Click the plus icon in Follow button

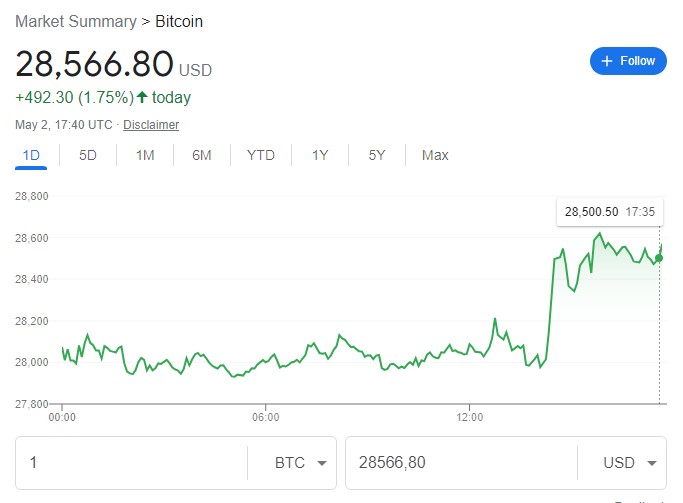click(606, 61)
